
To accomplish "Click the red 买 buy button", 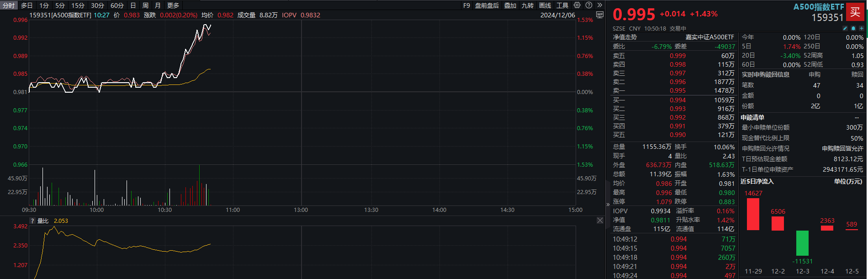I will (x=855, y=12).
